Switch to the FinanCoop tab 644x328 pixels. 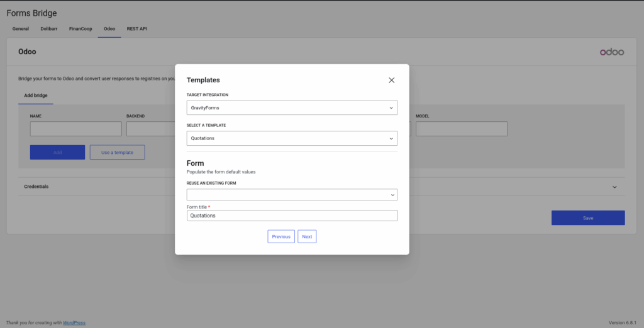[x=80, y=29]
